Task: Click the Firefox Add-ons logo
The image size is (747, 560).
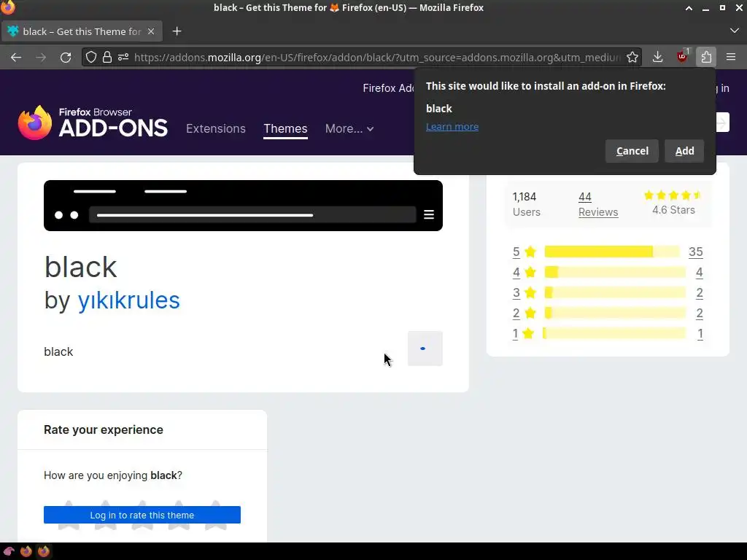Action: tap(93, 122)
